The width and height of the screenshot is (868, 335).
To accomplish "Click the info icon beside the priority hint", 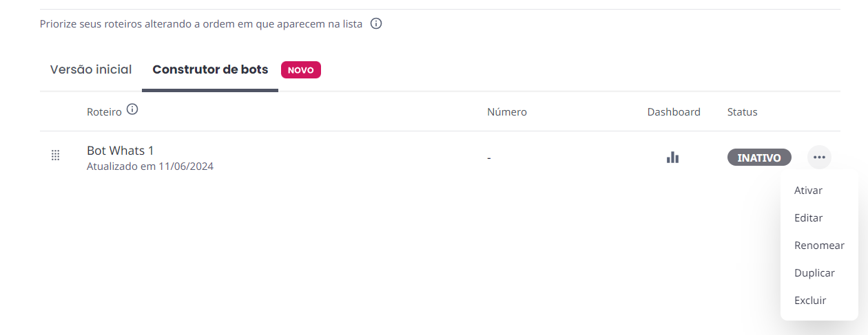I will click(376, 23).
